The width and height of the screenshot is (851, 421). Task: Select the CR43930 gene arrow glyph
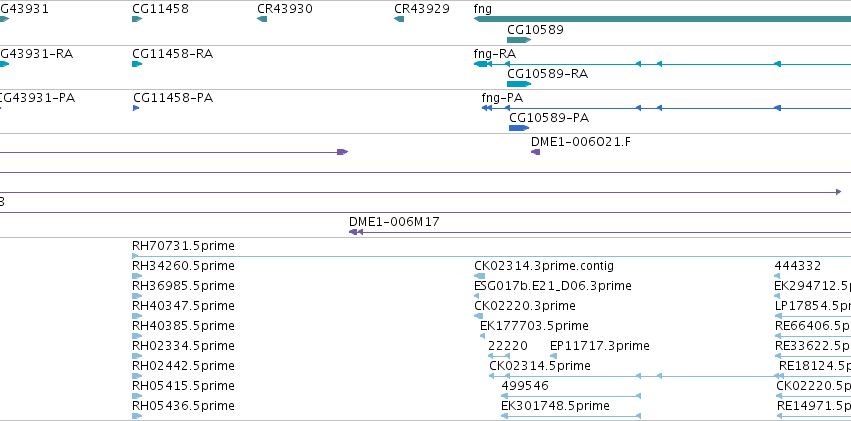(262, 19)
